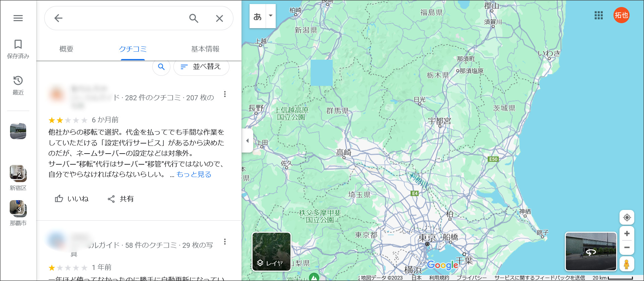Click the 千葉 city label

pos(464,260)
